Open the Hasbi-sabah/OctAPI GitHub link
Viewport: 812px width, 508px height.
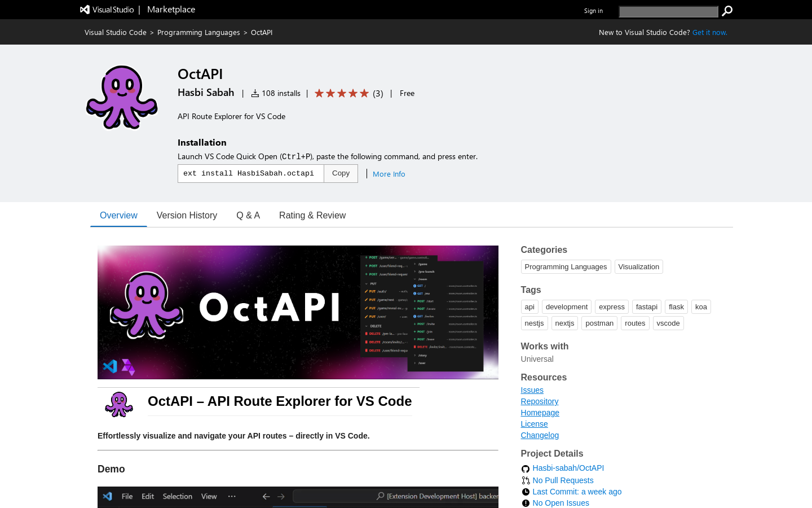point(568,468)
